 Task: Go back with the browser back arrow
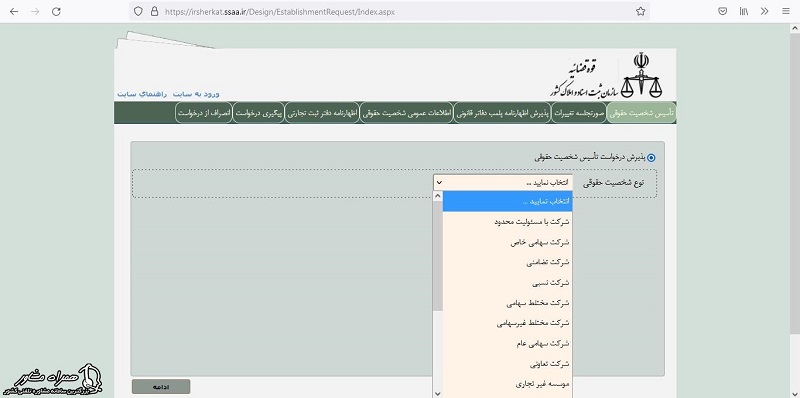pyautogui.click(x=14, y=11)
